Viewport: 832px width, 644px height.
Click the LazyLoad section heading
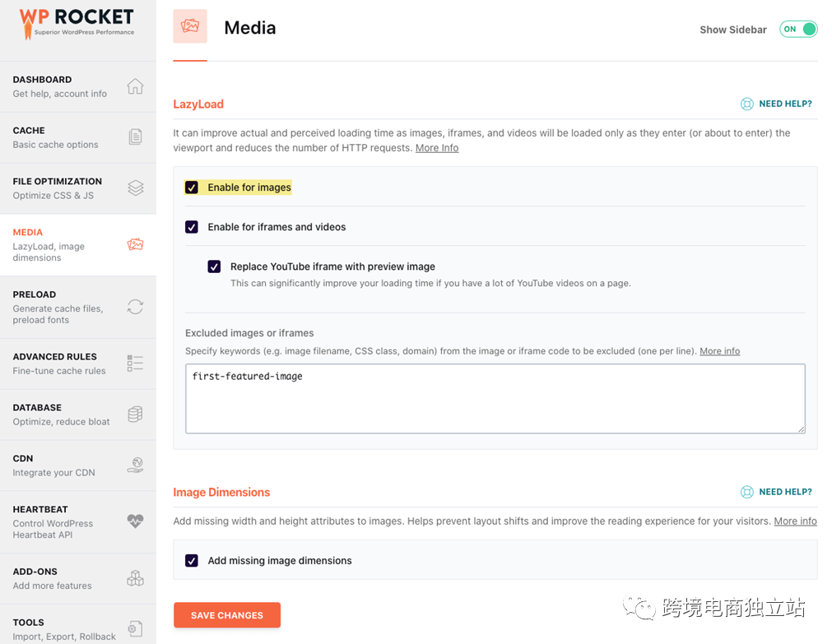[198, 104]
